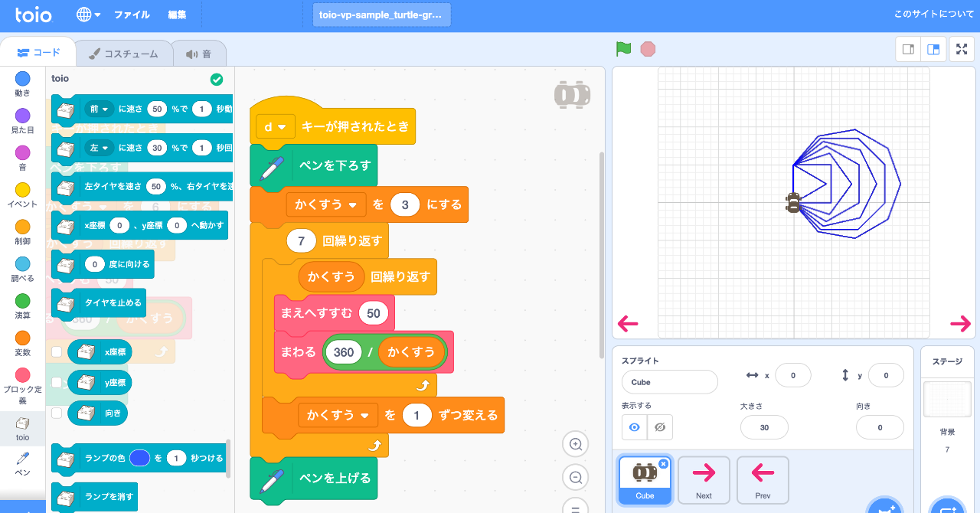Open the d key dropdown on hat block

275,127
